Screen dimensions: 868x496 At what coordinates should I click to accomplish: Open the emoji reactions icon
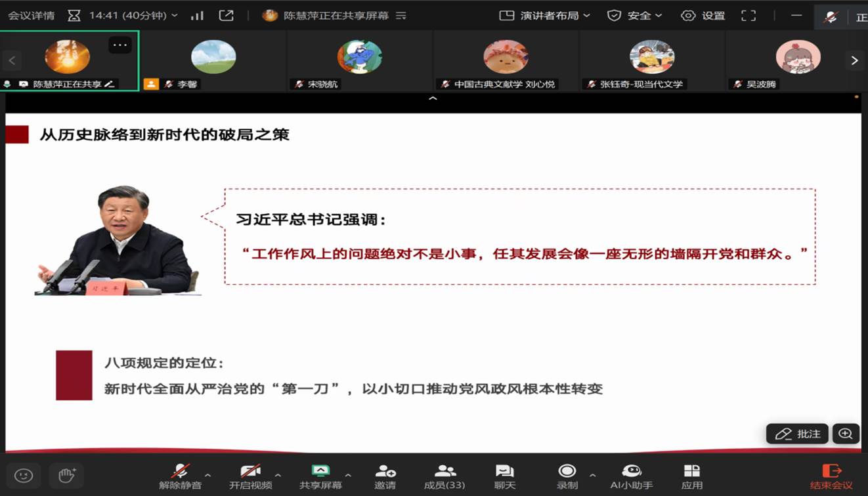click(24, 475)
